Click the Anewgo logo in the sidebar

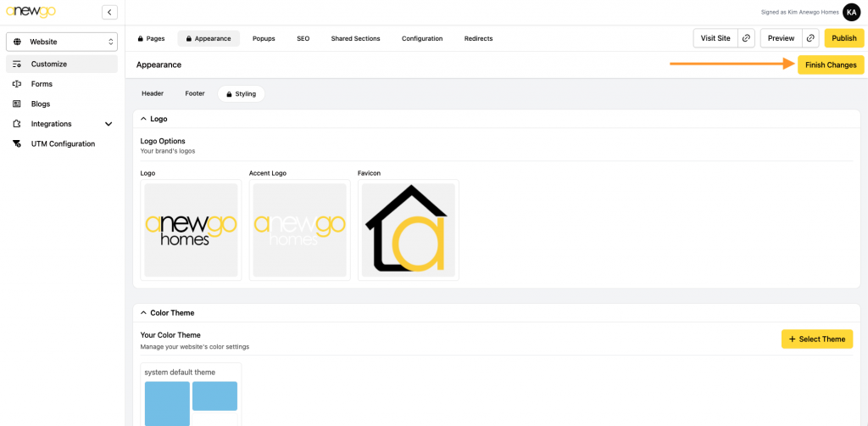click(31, 12)
